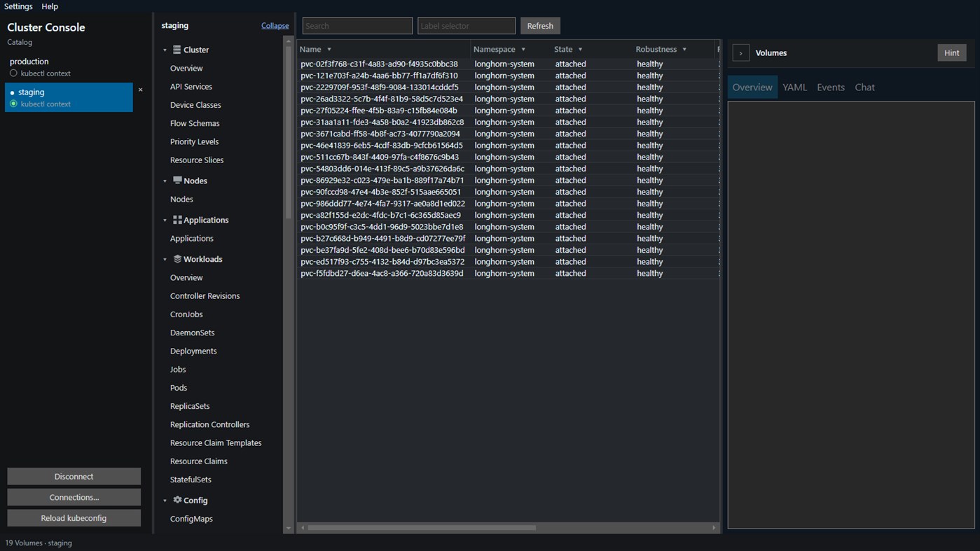Switch to the Chat tab

[864, 88]
